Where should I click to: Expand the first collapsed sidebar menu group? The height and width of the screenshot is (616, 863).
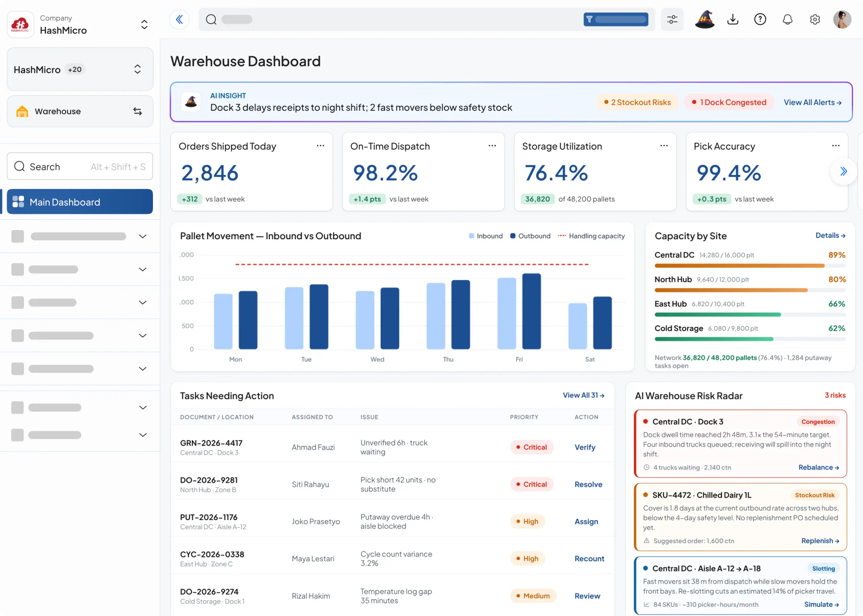[x=142, y=236]
